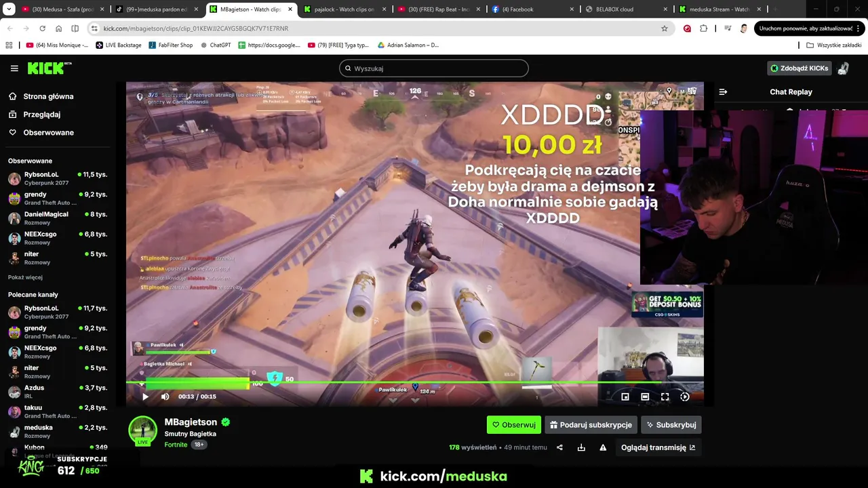This screenshot has width=868, height=488.
Task: Click Uruchom ponownie update button
Action: click(806, 28)
